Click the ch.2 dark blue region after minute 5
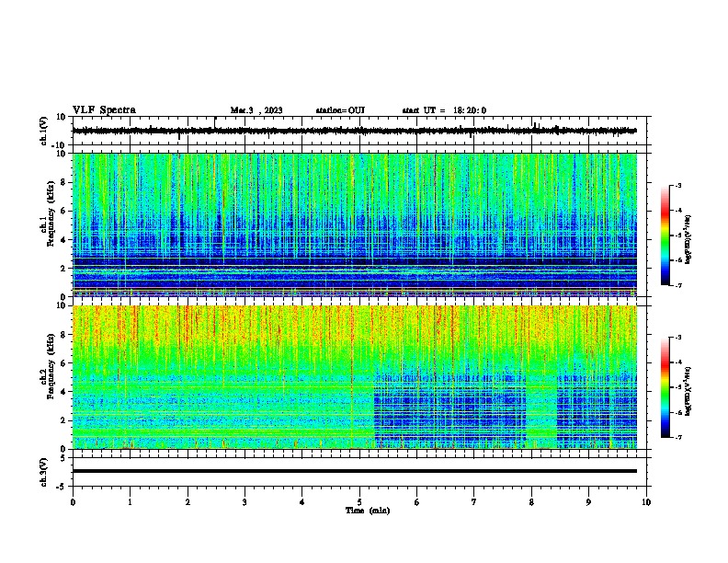Viewport: 728px width, 563px height. click(x=449, y=411)
